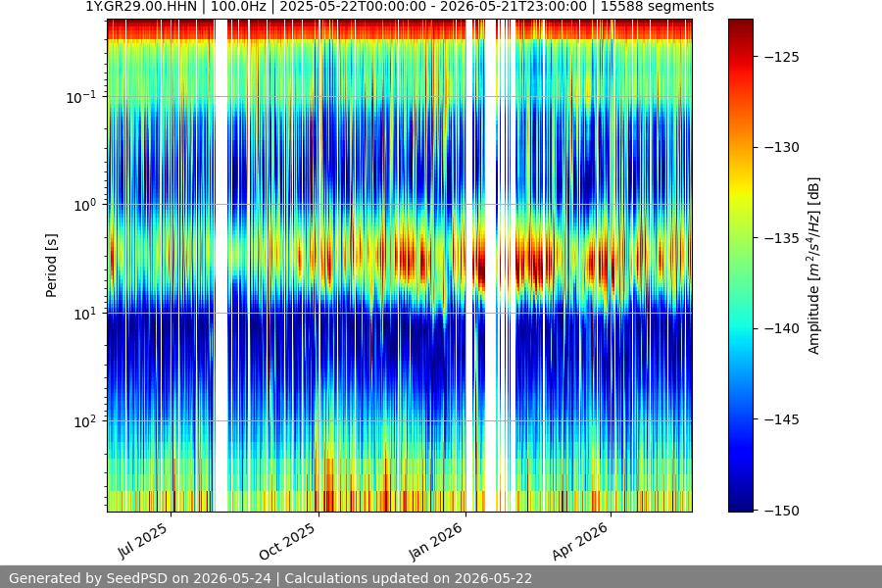This screenshot has width=882, height=588.
Task: Click the colorbar '-150' tick label
Action: click(782, 511)
